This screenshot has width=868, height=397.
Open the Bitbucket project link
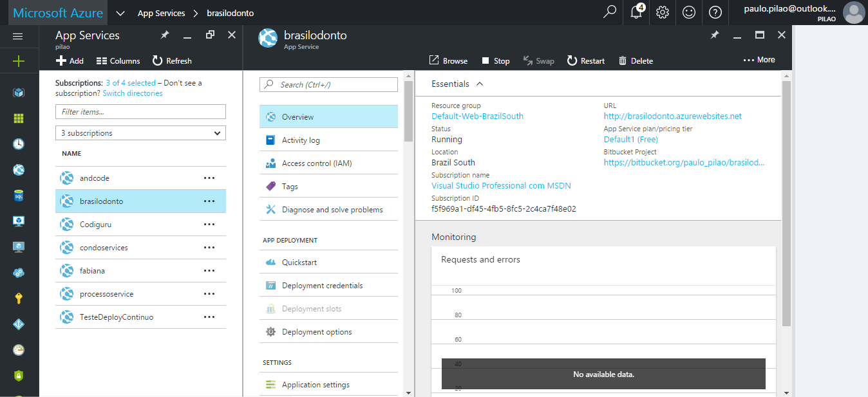(x=684, y=163)
